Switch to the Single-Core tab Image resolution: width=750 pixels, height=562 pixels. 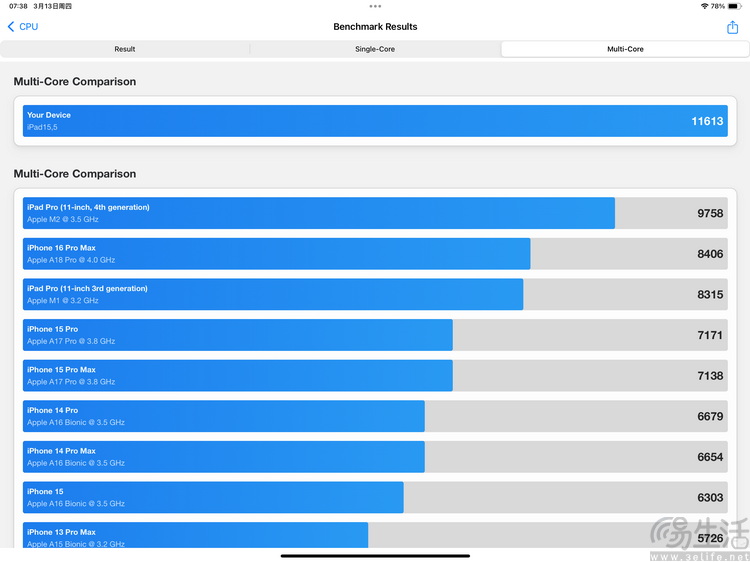coord(375,49)
